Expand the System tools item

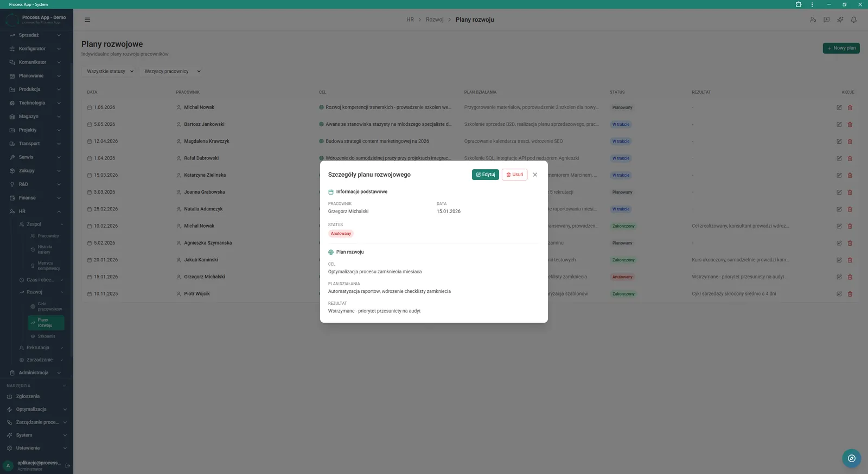coord(35,435)
